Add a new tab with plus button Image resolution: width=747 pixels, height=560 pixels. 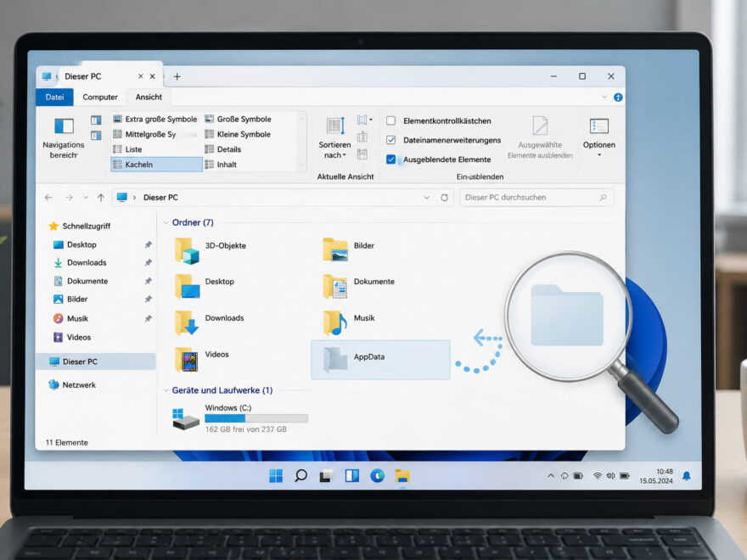[177, 76]
